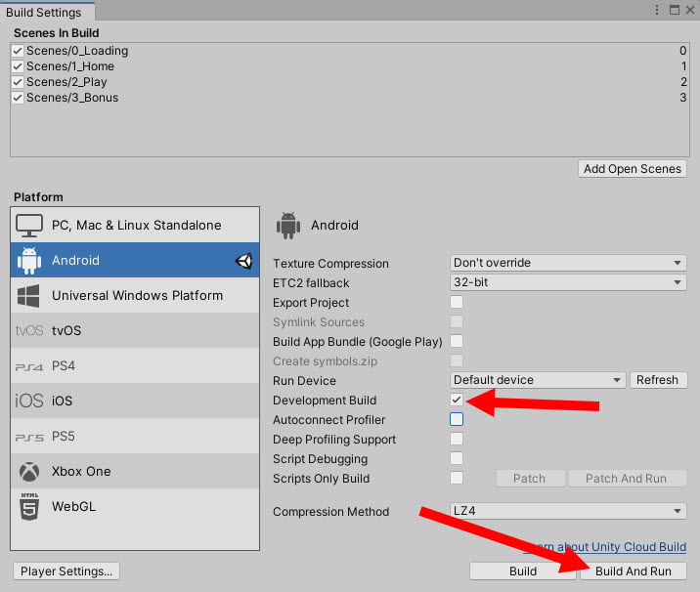The height and width of the screenshot is (592, 700).
Task: Select the Xbox One platform row
Action: [x=135, y=472]
